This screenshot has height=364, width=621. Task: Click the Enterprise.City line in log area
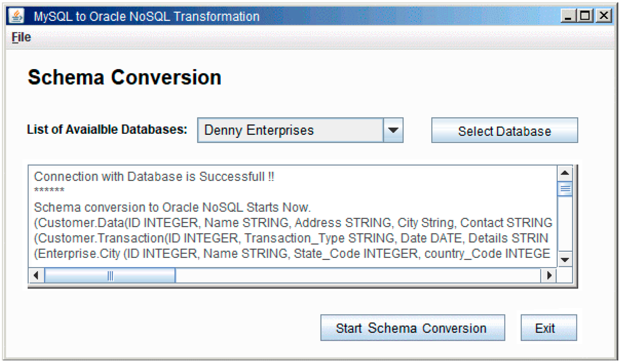[x=292, y=253]
